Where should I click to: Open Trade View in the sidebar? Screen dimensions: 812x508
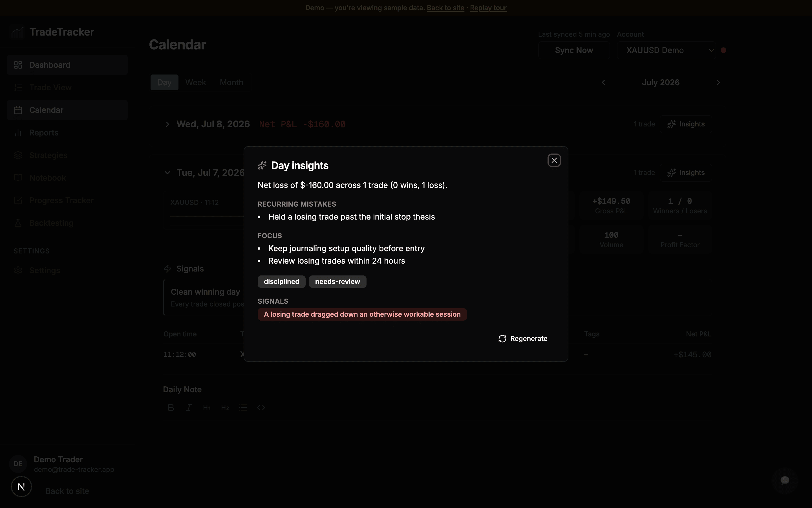pos(67,87)
